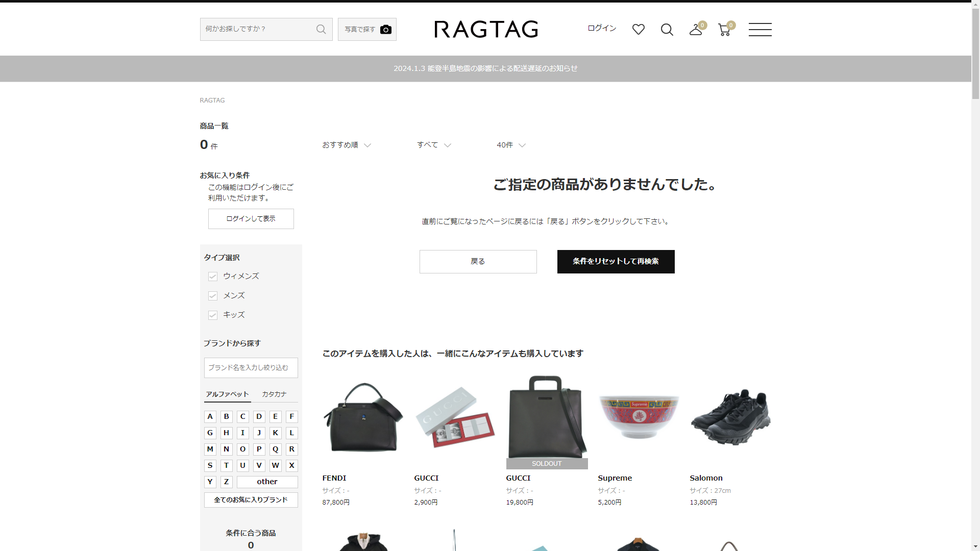Open the shopping cart icon
The image size is (980, 551).
pyautogui.click(x=724, y=30)
